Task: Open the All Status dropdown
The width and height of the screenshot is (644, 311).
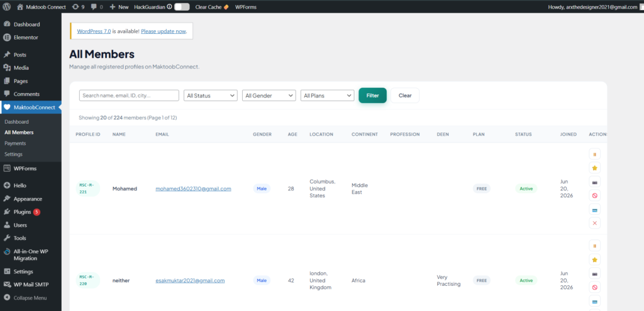Action: pyautogui.click(x=211, y=95)
